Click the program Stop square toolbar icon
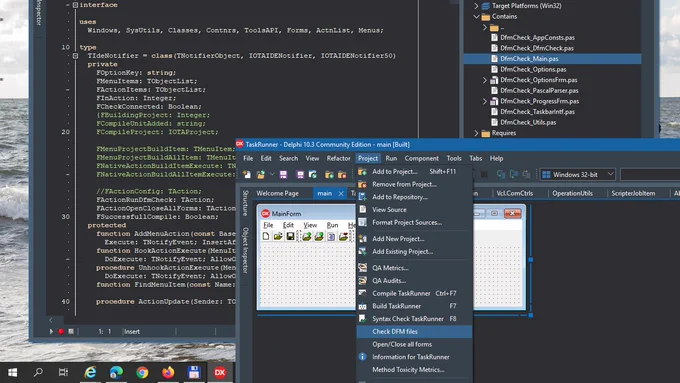This screenshot has width=680, height=383. 484,174
